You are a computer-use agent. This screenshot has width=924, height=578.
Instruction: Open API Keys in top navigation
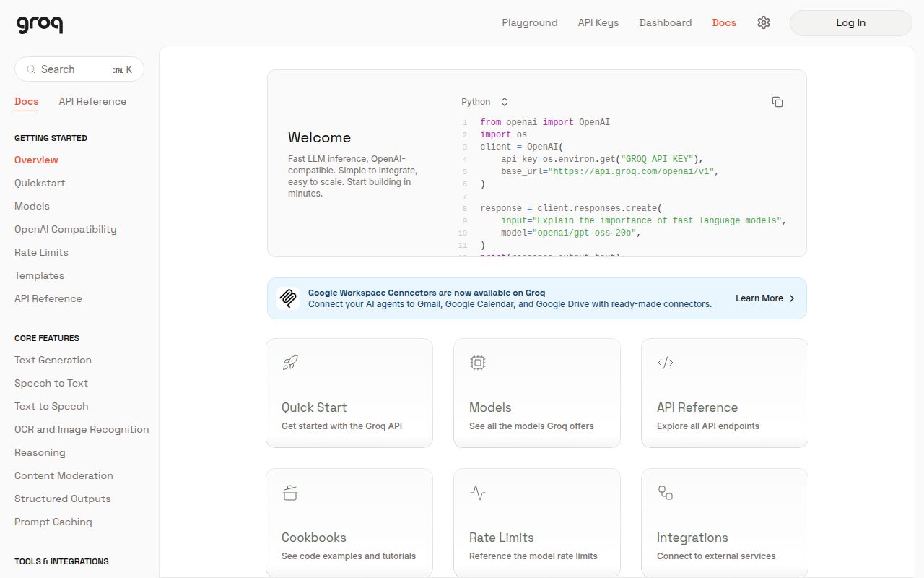[x=598, y=22]
